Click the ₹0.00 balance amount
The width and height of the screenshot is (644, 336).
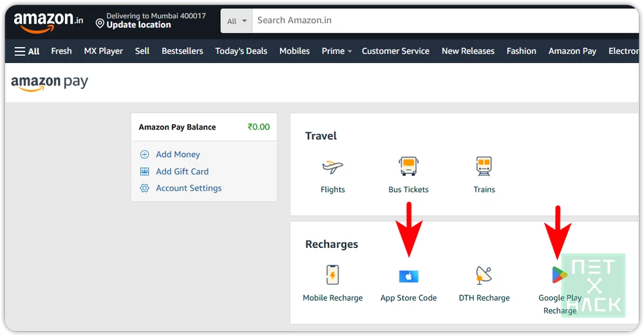tap(258, 127)
